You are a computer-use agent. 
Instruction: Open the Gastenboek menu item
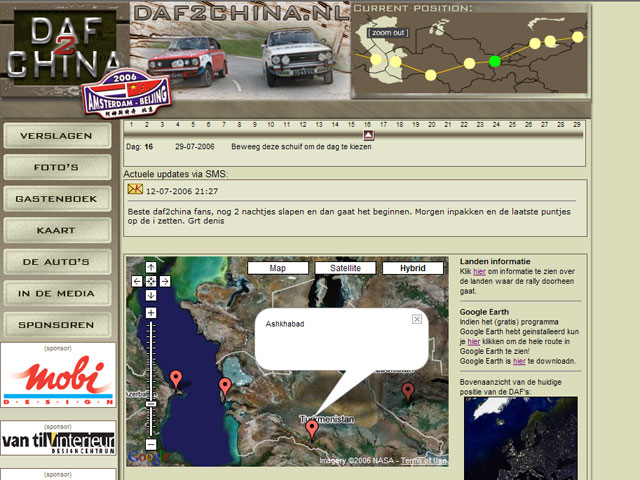coord(56,199)
